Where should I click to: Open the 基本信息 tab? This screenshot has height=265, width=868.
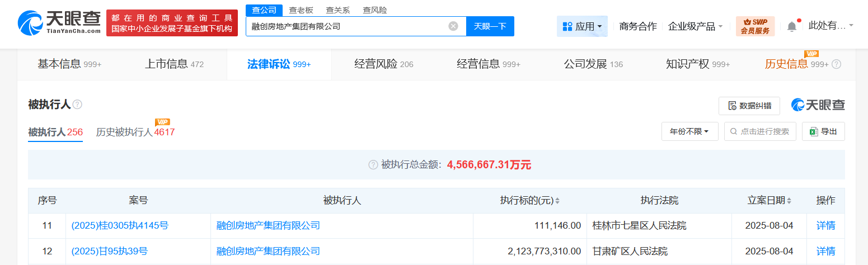click(x=69, y=64)
